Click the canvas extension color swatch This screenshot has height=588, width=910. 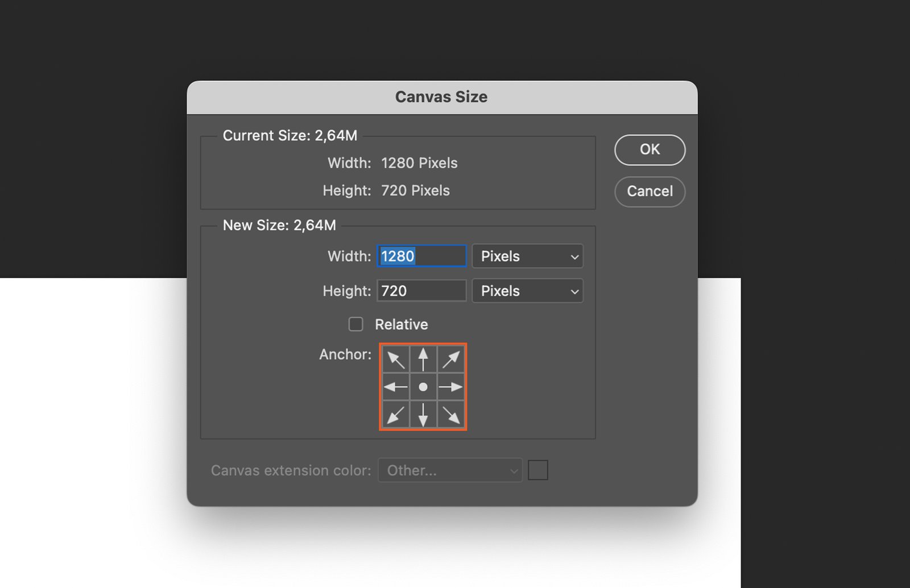coord(538,470)
